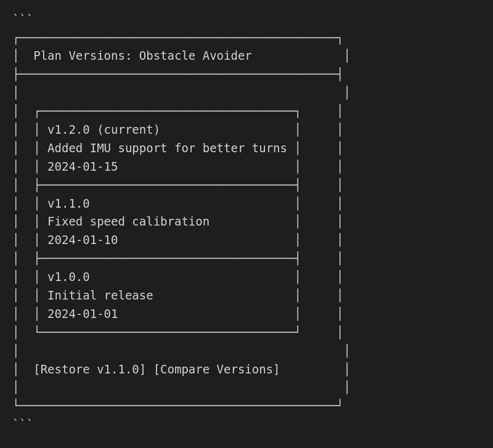Click divider line between v1.1.0 and v1.0.0
The height and width of the screenshot is (448, 493).
click(167, 258)
